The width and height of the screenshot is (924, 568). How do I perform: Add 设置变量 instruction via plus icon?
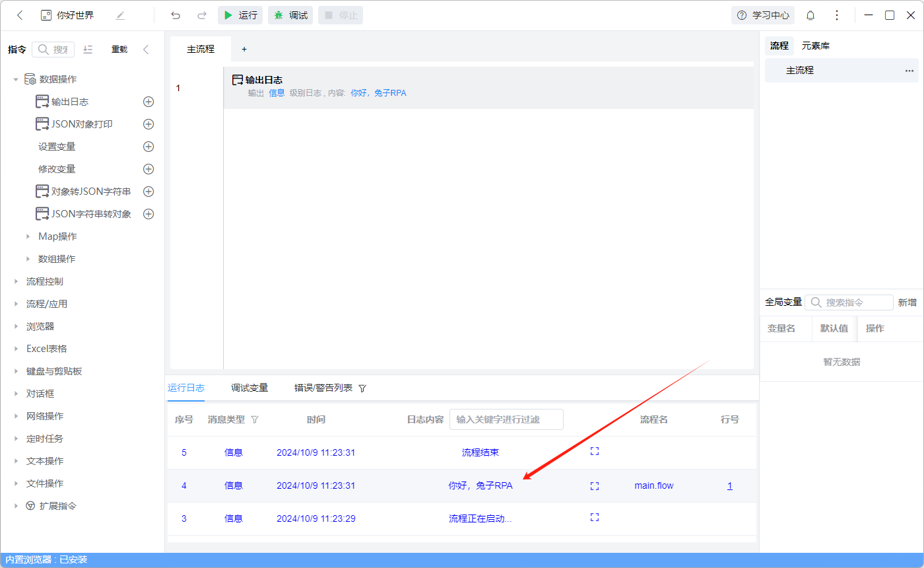[148, 147]
